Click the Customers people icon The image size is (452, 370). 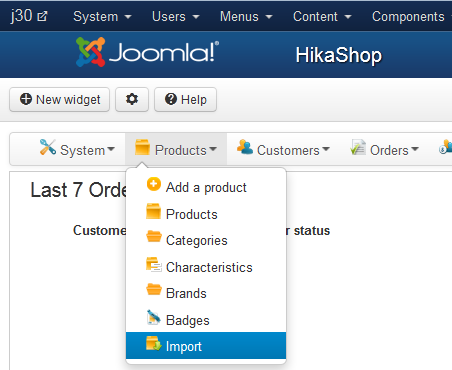click(x=245, y=147)
